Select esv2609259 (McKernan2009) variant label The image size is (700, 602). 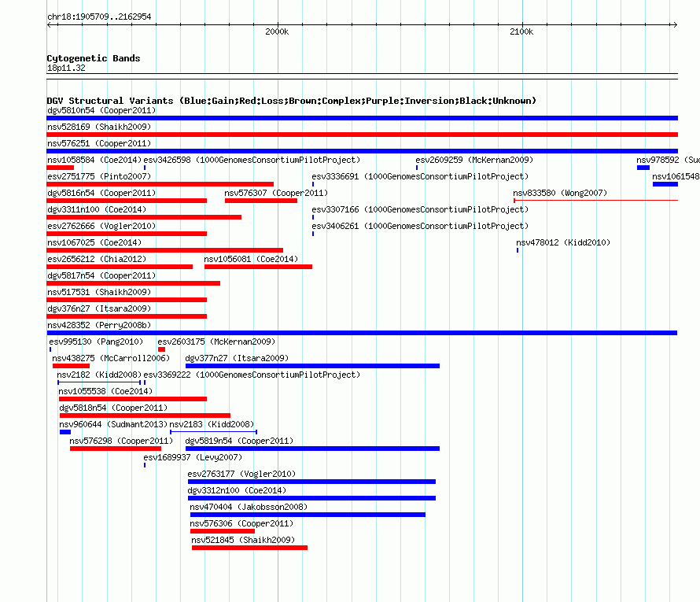474,160
